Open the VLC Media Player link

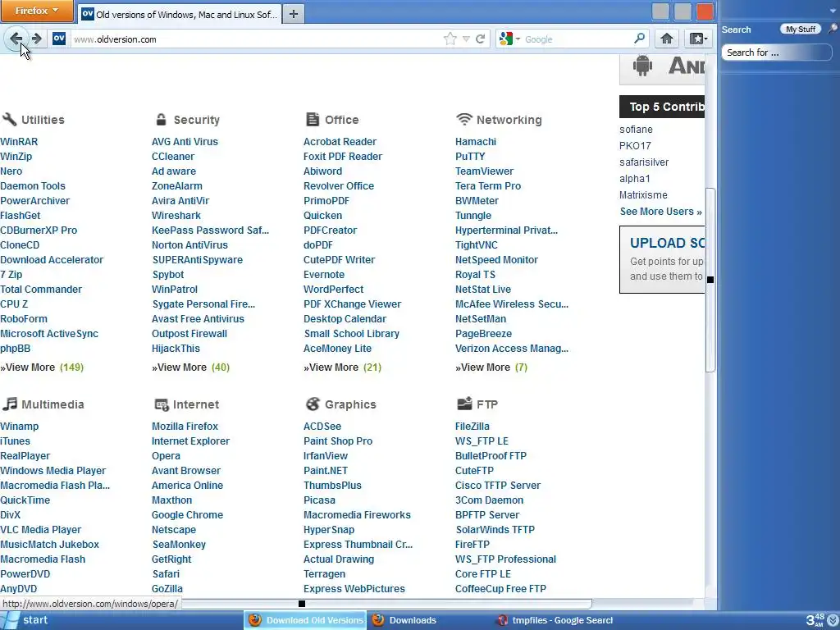coord(41,530)
